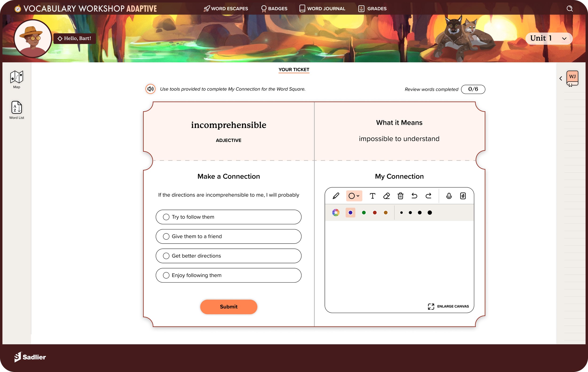Open the shape tool dropdown
This screenshot has width=588, height=372.
354,196
